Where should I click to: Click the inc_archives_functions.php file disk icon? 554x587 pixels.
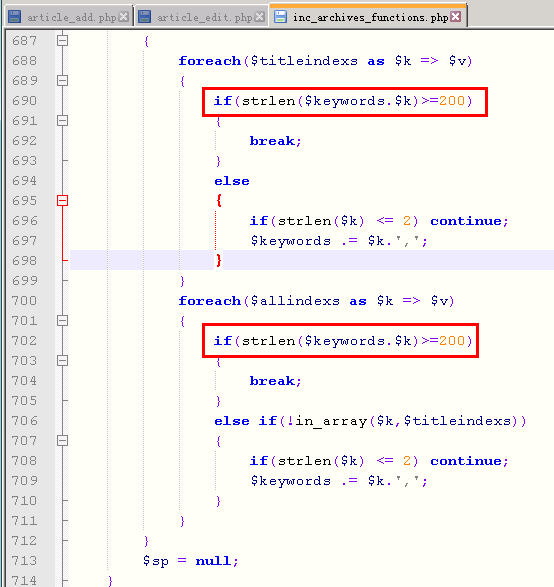(280, 17)
